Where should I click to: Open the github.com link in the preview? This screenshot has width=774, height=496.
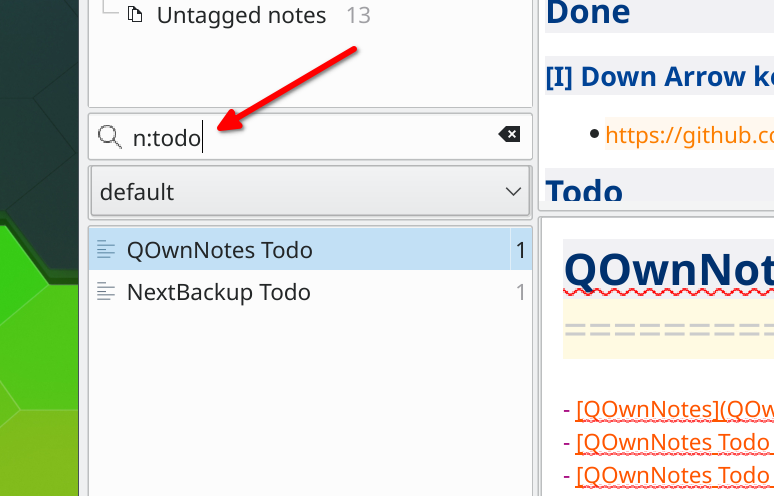click(x=688, y=134)
